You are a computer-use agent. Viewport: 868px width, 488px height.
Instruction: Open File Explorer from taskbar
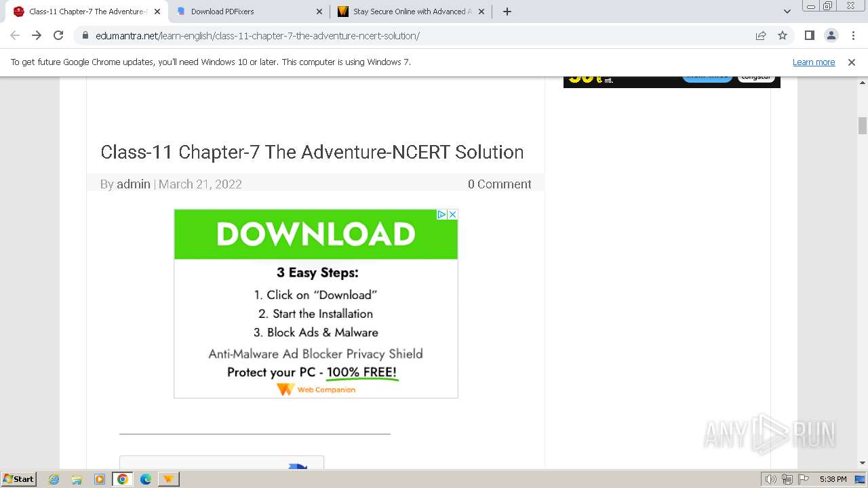pos(77,479)
